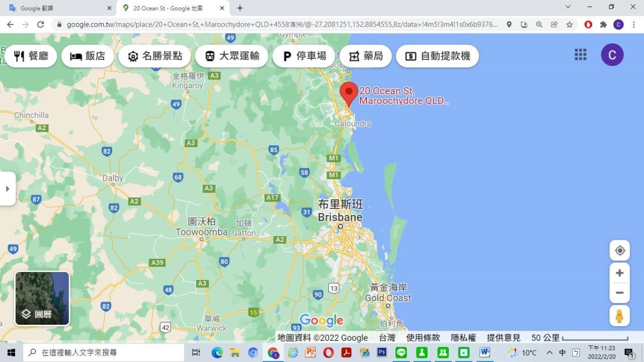Open the notification center icon
The width and height of the screenshot is (644, 362).
(x=629, y=352)
